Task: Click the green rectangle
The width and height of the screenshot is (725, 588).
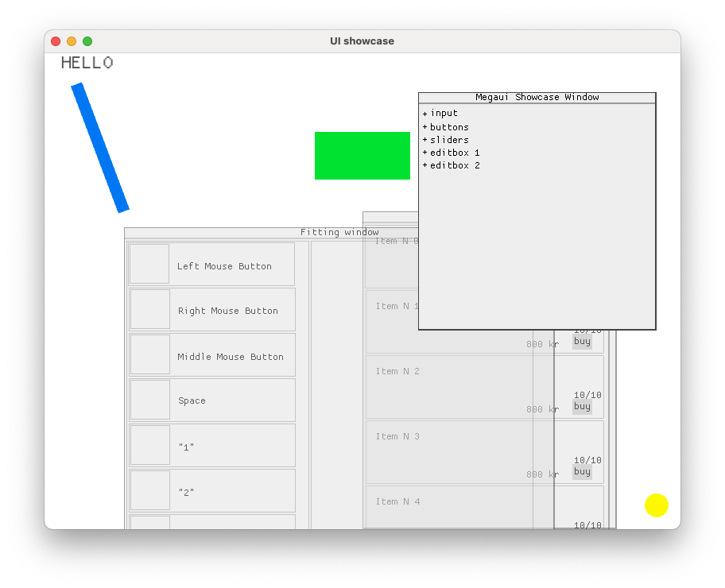Action: pyautogui.click(x=362, y=156)
